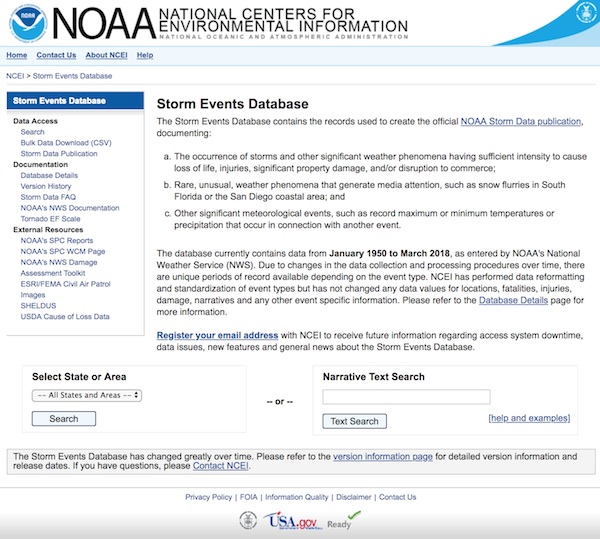Open ESRI/FEMA Civil Air Patrol Images link

[x=65, y=289]
